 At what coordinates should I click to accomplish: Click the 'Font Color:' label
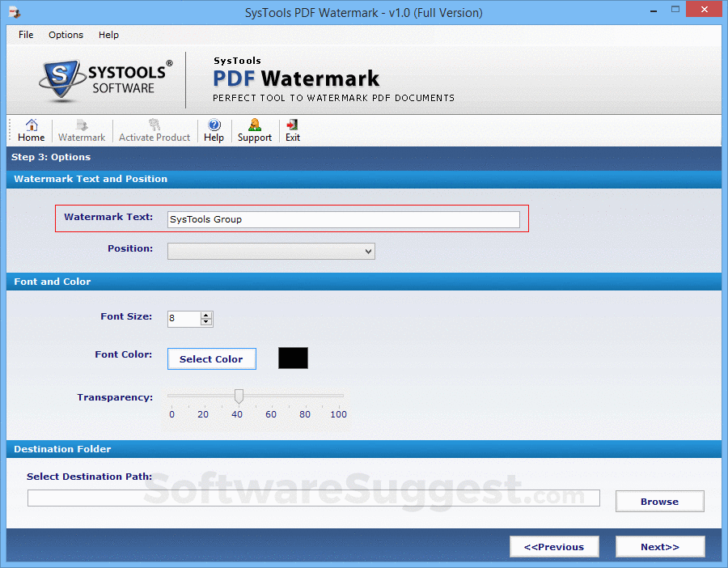coord(124,354)
